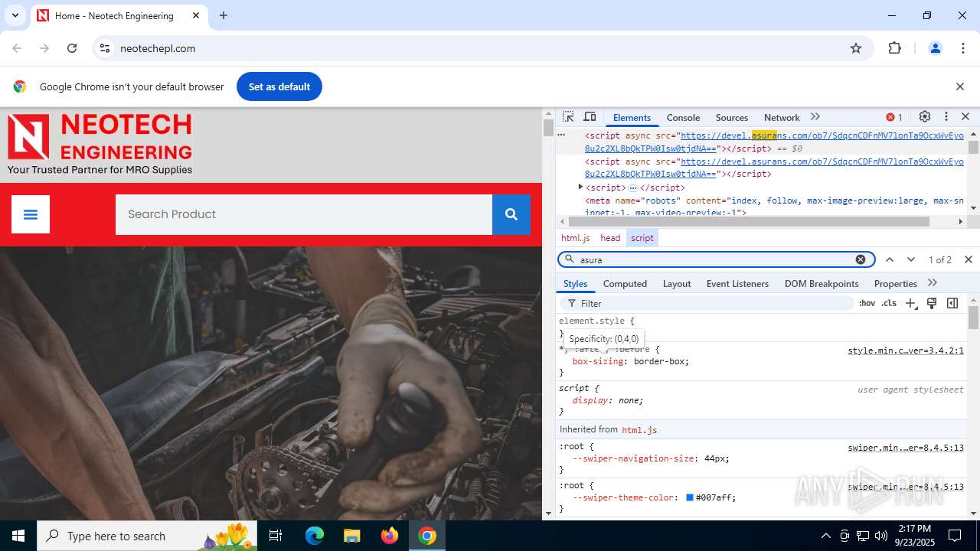
Task: Expand the collapsed script element node
Action: (x=580, y=187)
